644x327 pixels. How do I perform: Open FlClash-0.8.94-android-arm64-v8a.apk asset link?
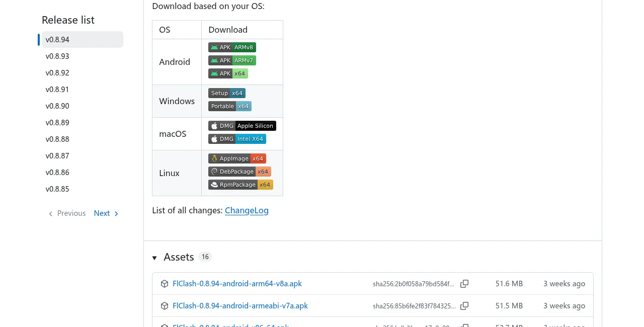point(237,284)
